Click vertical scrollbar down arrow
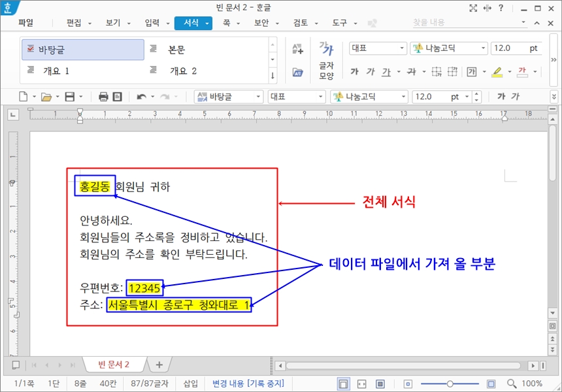Image resolution: width=562 pixels, height=392 pixels. pyautogui.click(x=552, y=313)
